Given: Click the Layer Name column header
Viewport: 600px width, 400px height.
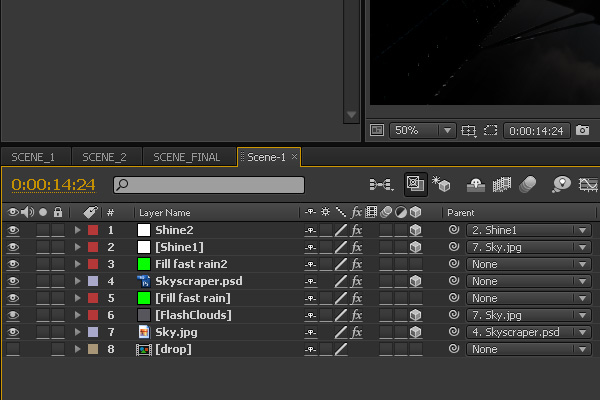Looking at the screenshot, I should (x=165, y=212).
